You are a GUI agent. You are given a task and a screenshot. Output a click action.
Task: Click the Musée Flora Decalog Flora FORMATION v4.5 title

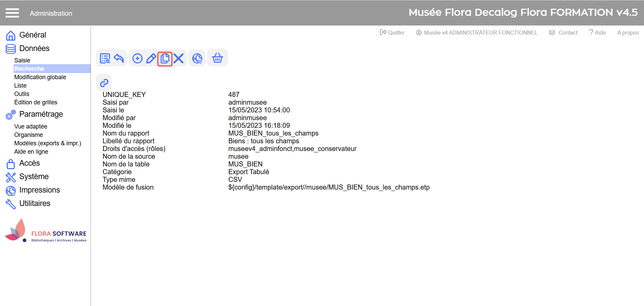(x=523, y=12)
